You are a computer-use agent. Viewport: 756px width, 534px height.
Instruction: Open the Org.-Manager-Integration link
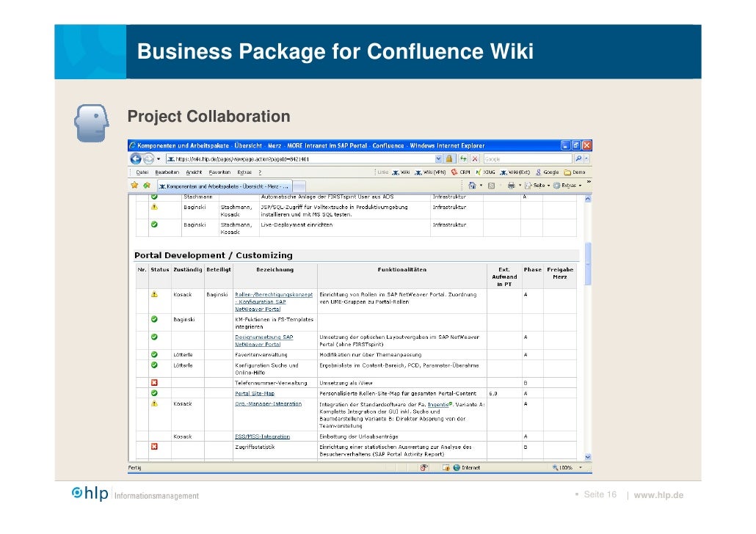click(268, 404)
